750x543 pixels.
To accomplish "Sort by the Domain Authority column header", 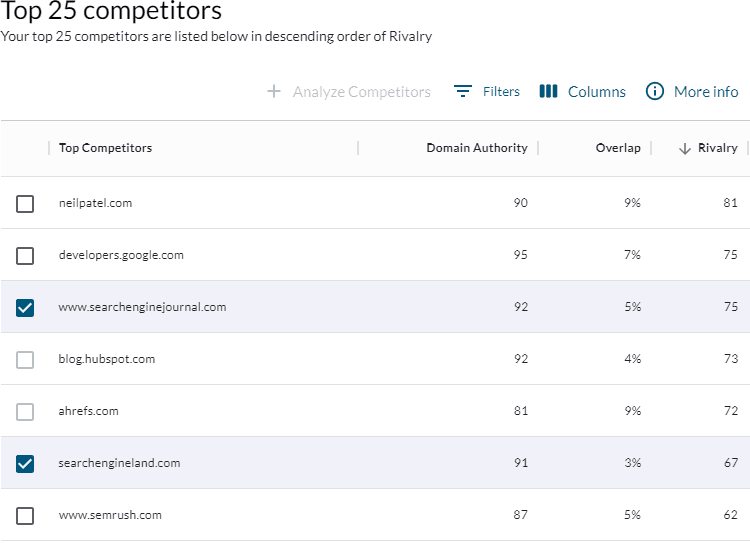I will 477,148.
